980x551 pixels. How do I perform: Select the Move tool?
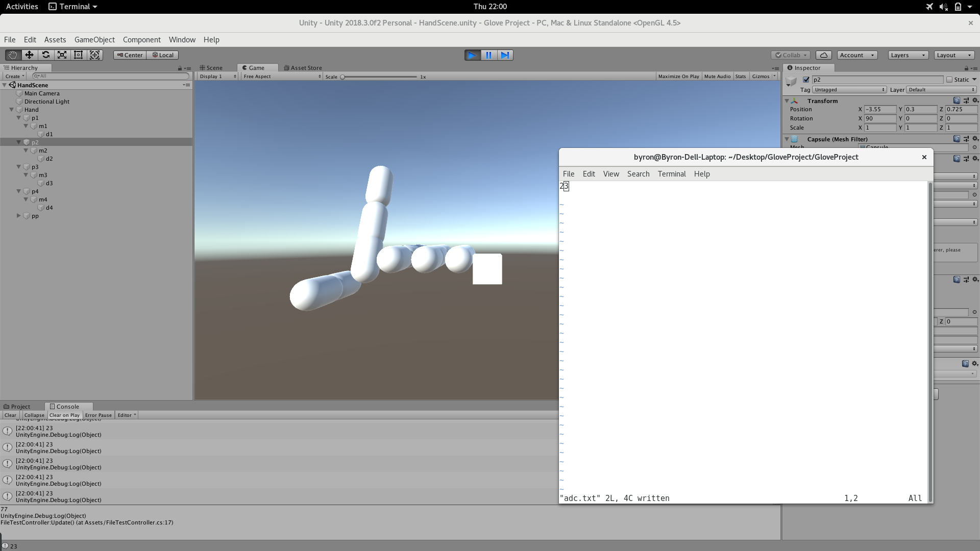(29, 55)
